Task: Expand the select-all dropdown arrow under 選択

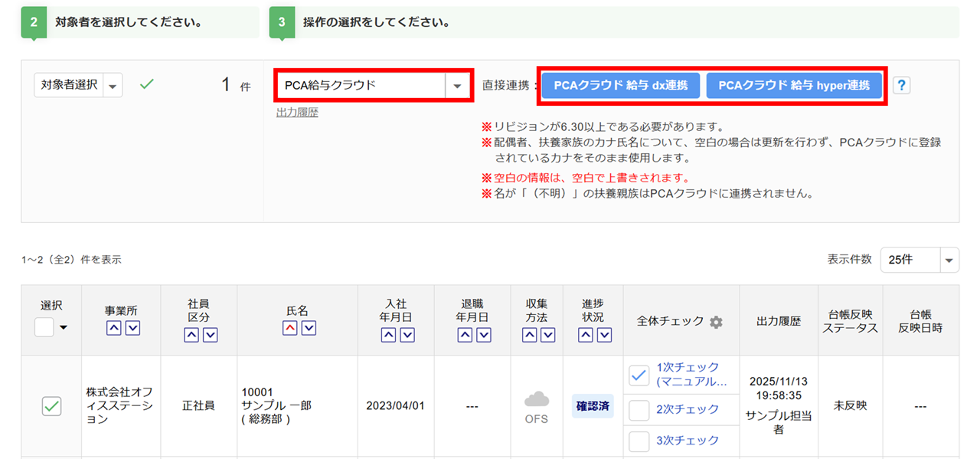Action: tap(63, 329)
